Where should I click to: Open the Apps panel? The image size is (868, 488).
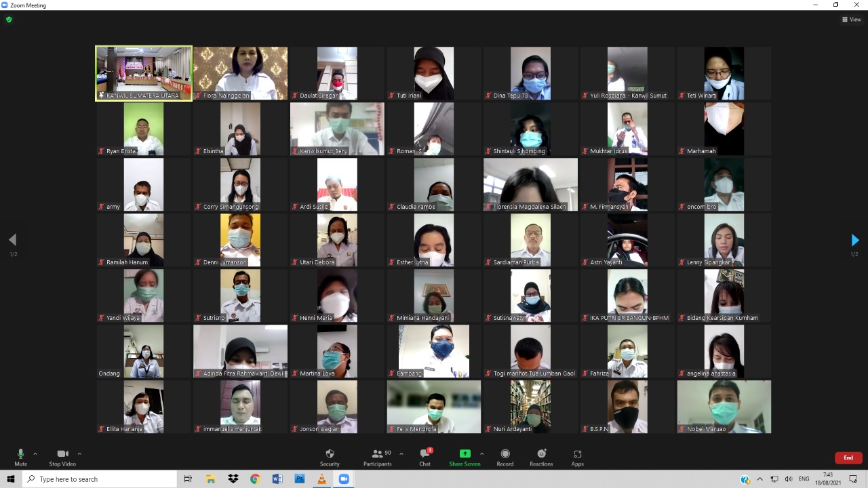(577, 457)
